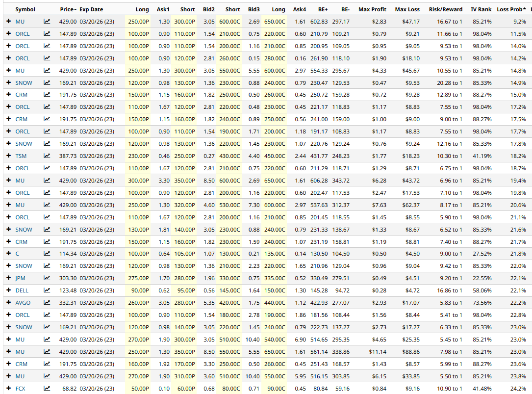
Task: Sort by the Max Loss column header
Action: 407,9
